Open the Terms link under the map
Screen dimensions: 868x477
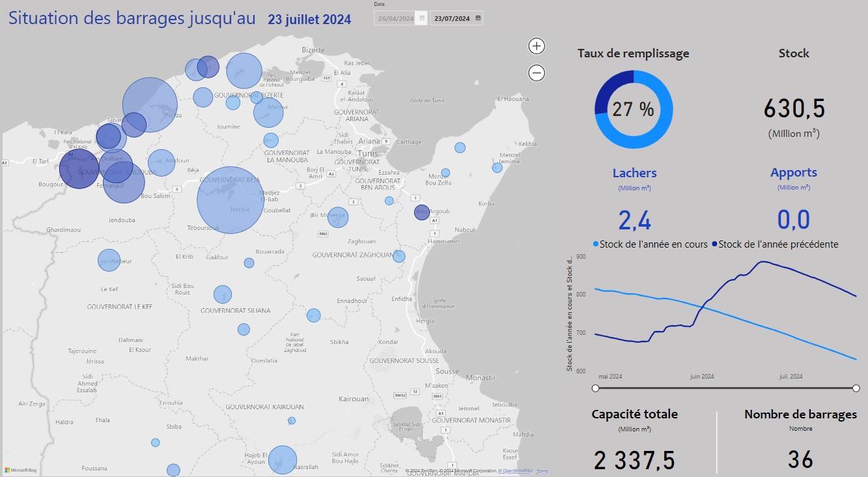point(542,470)
